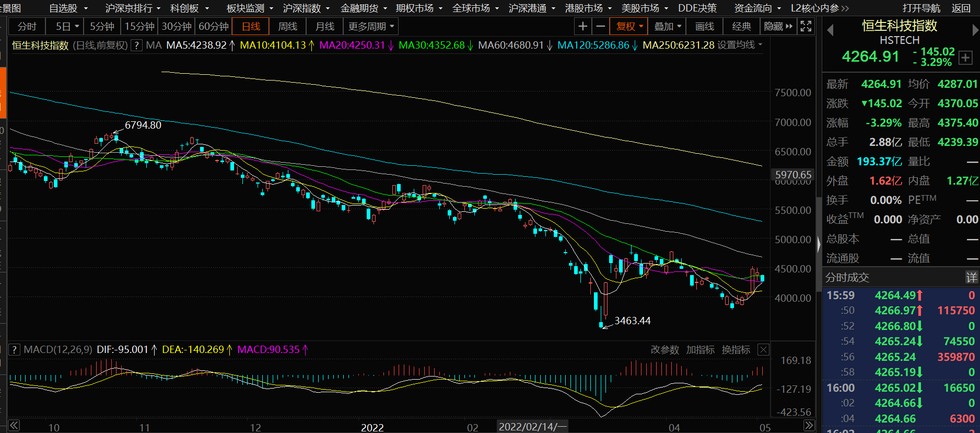Toggle the 隐藏 side panel button
Image resolution: width=980 pixels, height=433 pixels.
[778, 26]
